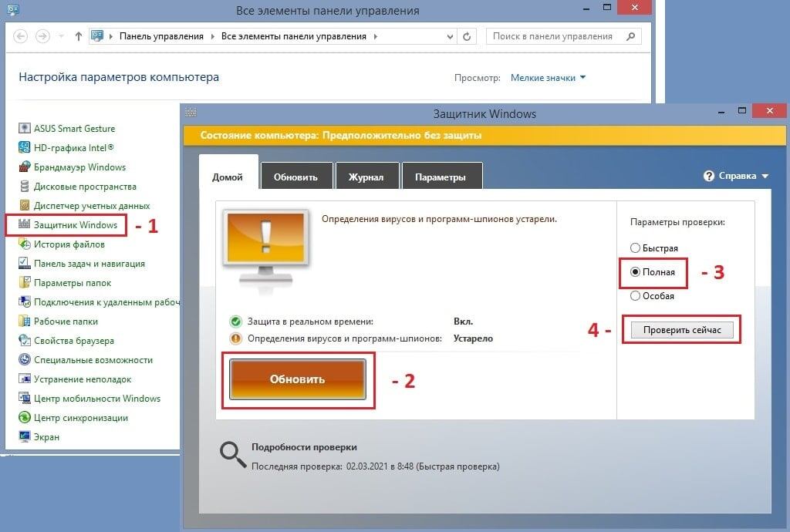Expand chevron after Панель управления breadcrumb
The image size is (790, 532).
[x=212, y=36]
